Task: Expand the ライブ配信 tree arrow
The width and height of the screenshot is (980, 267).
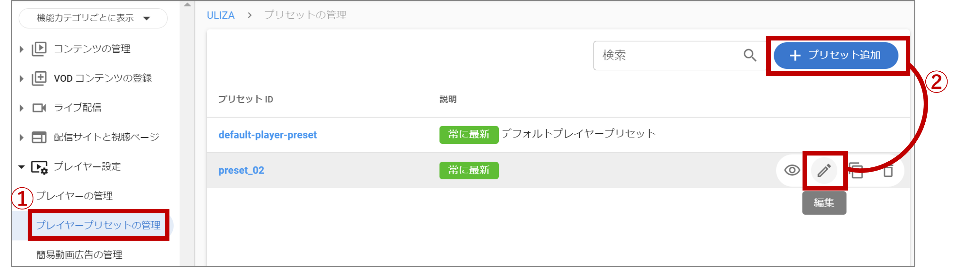Action: click(x=22, y=108)
